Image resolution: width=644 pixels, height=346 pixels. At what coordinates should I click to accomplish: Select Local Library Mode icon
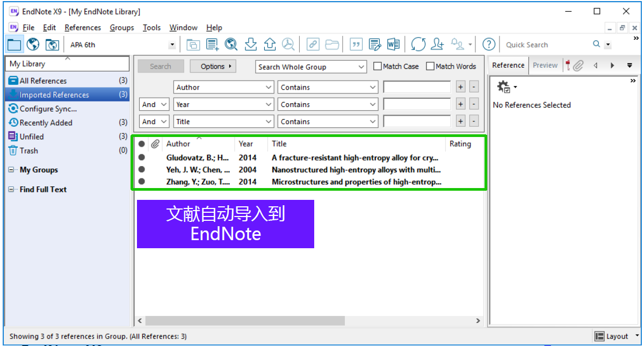coord(14,45)
